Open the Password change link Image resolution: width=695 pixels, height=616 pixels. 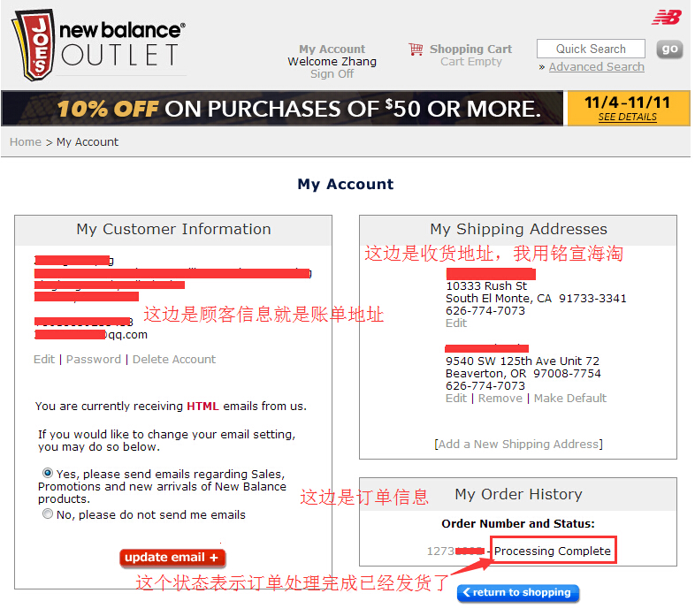click(94, 359)
